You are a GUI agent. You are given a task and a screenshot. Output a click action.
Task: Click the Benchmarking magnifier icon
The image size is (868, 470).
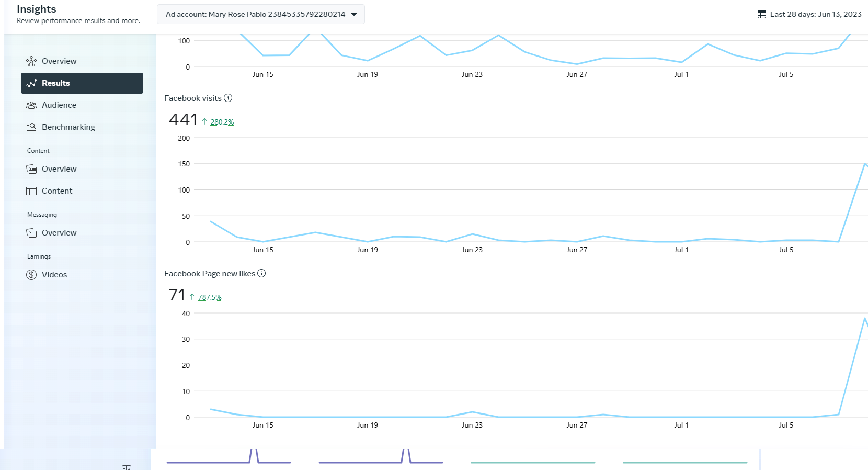click(x=31, y=127)
